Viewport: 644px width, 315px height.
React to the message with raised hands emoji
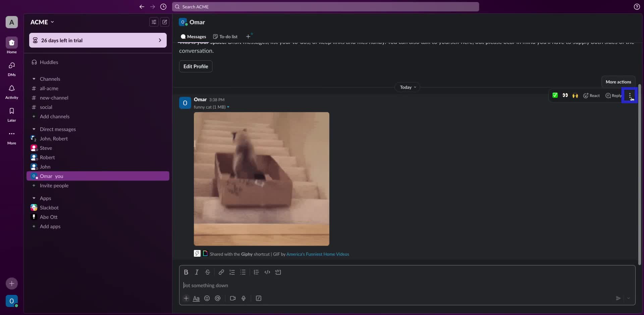(575, 96)
